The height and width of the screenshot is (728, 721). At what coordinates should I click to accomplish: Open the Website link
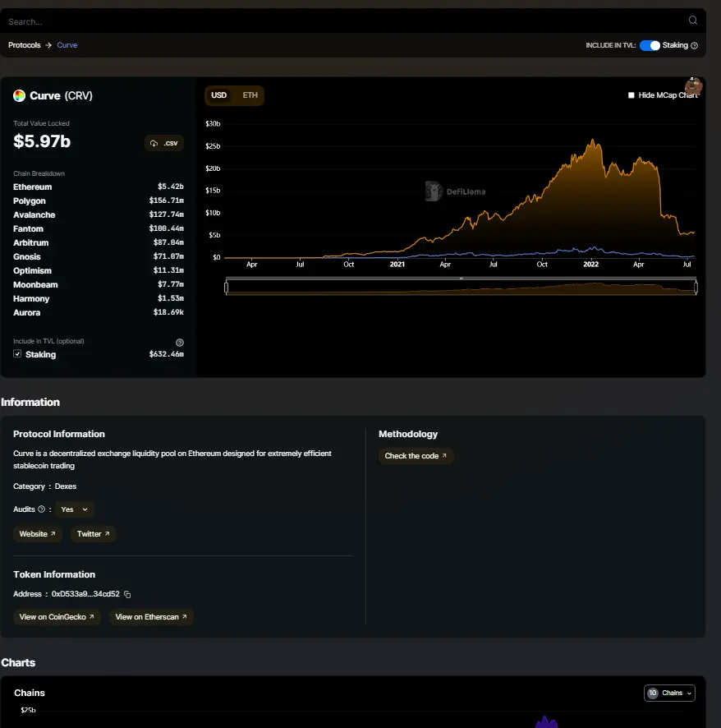point(37,534)
